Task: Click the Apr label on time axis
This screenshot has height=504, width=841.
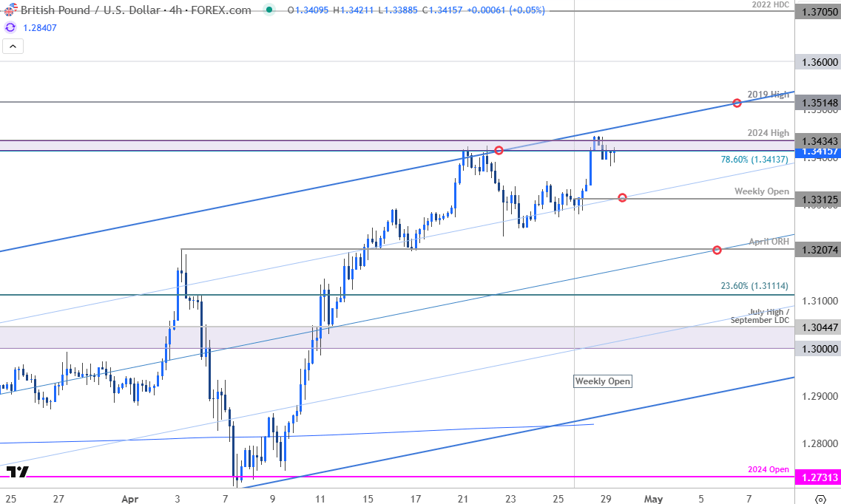Action: (x=129, y=499)
